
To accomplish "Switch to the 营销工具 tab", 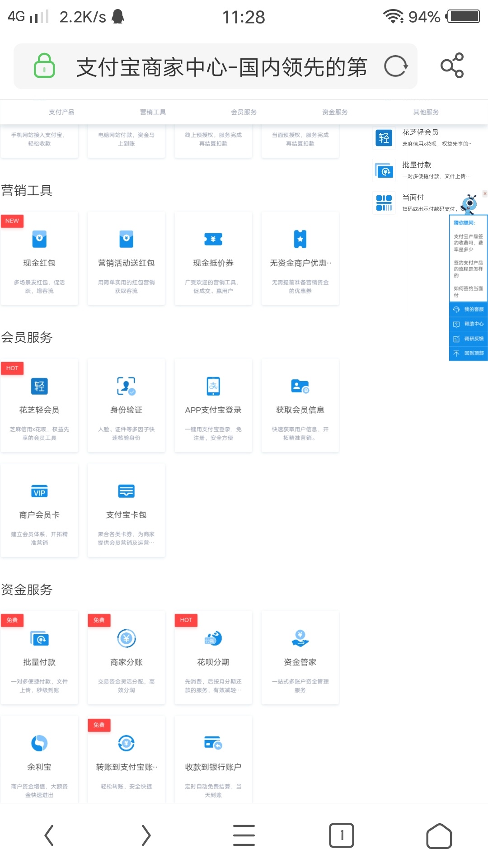I will pos(153,112).
